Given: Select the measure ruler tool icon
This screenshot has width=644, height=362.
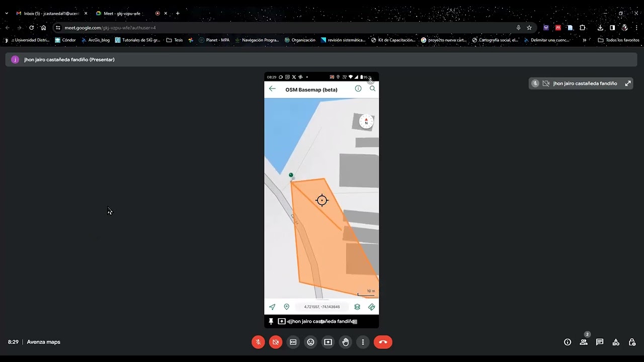Looking at the screenshot, I should click(x=372, y=307).
